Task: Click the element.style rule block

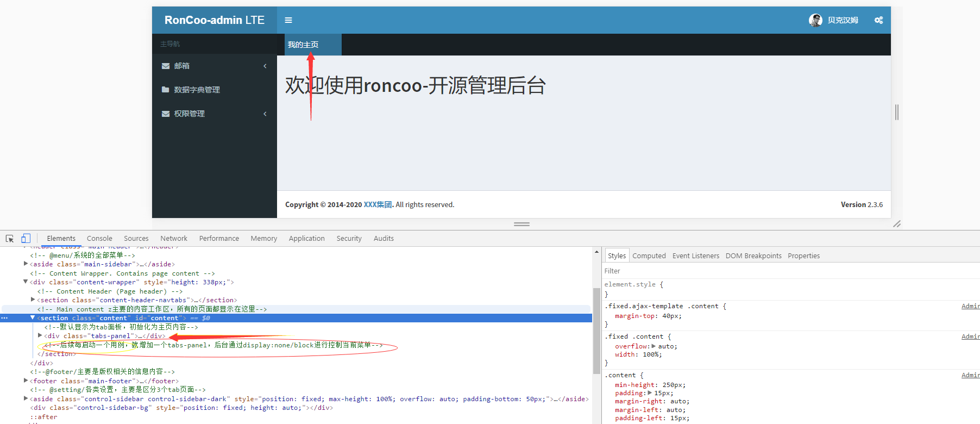Action: point(790,289)
